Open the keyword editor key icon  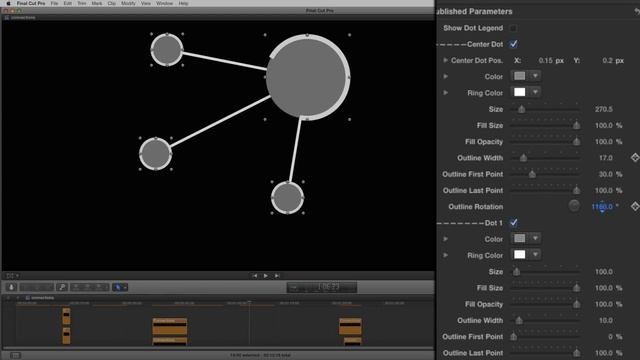(x=62, y=287)
